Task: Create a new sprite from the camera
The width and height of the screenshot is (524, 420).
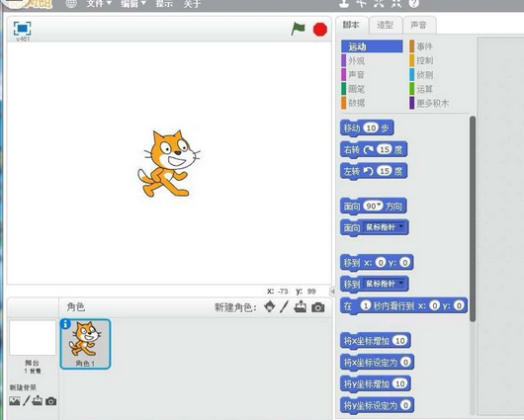Action: tap(317, 307)
